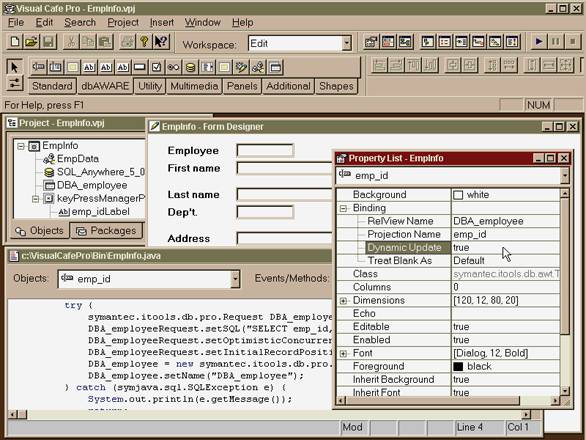Switch to the Utility palette tab
Screen dimensions: 586x440
[150, 86]
